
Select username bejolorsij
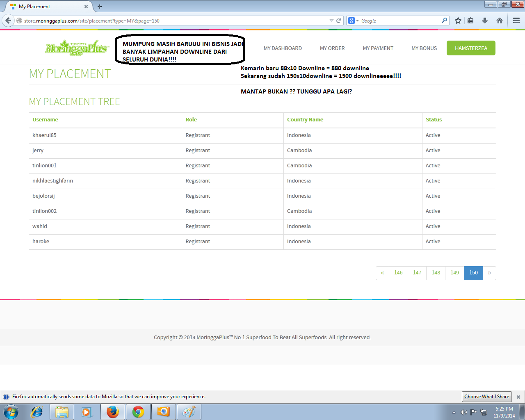click(x=43, y=196)
